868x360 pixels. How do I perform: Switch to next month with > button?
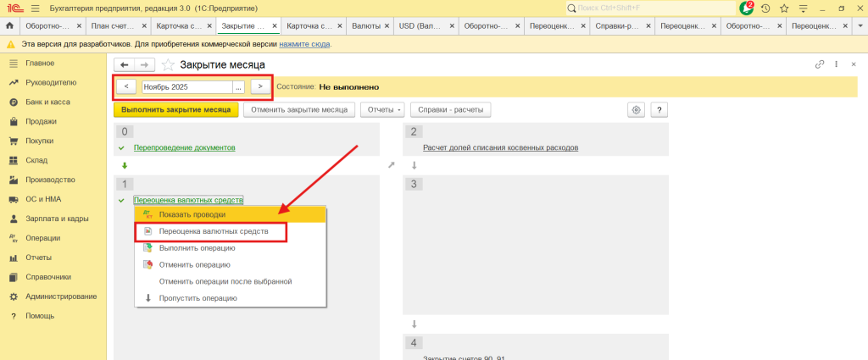[x=260, y=86]
